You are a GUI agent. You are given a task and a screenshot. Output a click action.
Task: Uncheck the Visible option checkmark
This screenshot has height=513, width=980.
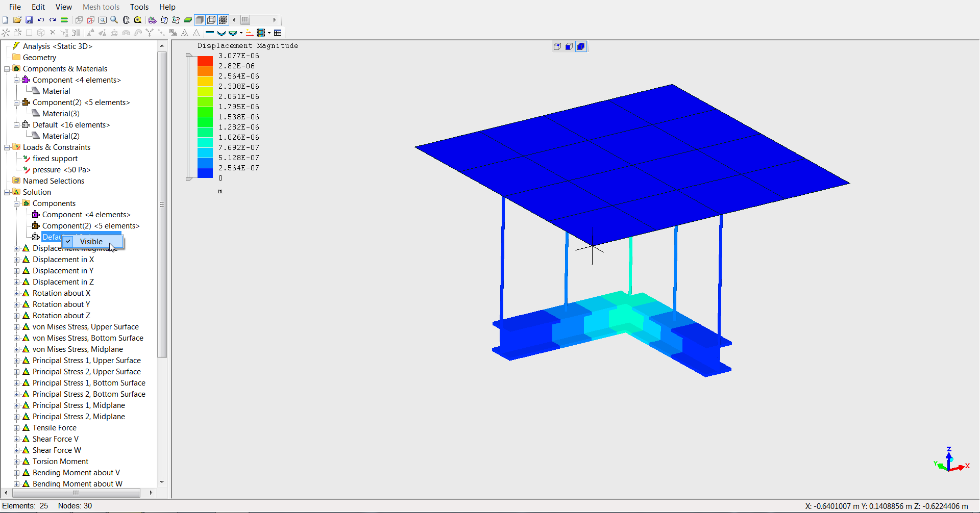[68, 241]
